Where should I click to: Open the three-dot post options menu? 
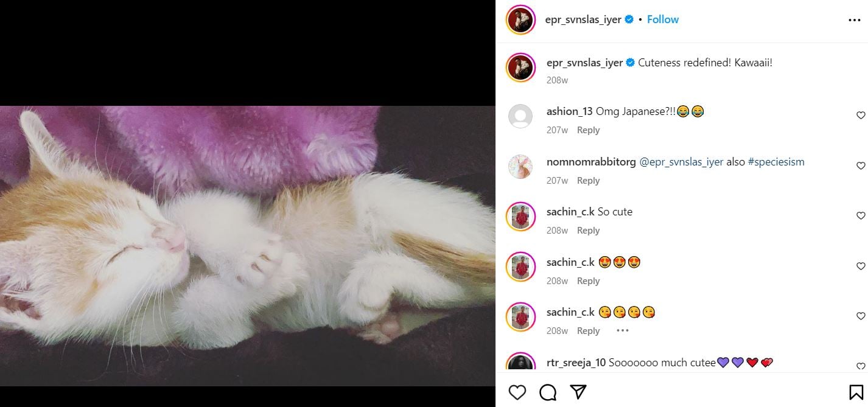point(854,20)
